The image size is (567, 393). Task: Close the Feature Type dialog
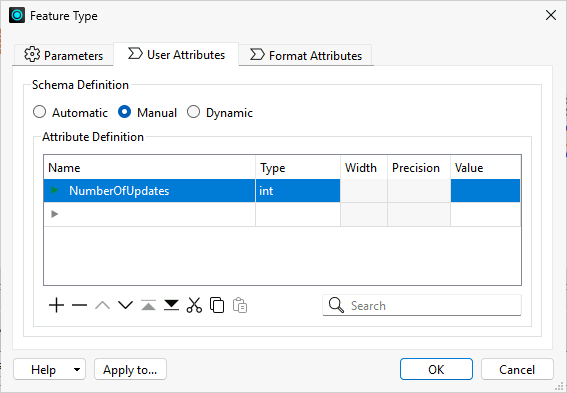click(x=551, y=15)
